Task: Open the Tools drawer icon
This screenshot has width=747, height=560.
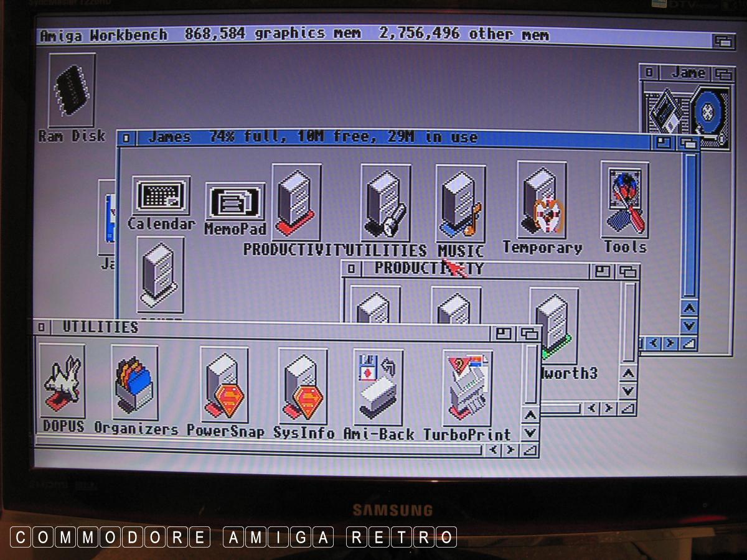Action: pos(624,200)
